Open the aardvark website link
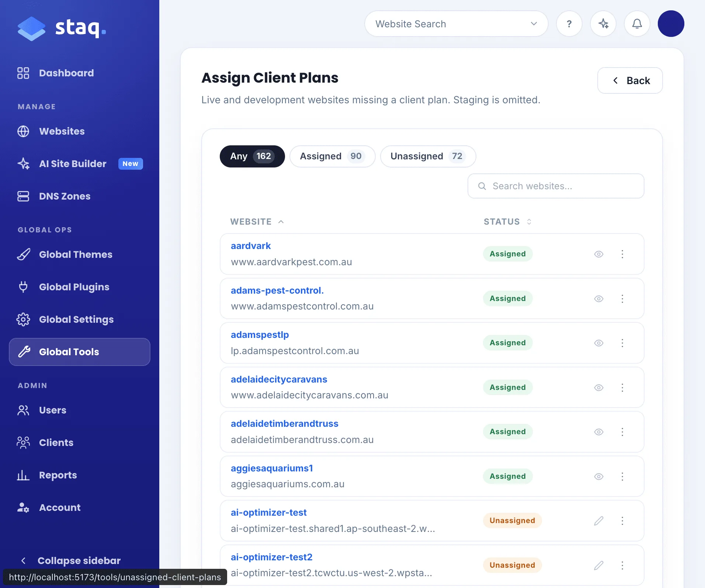 click(251, 246)
